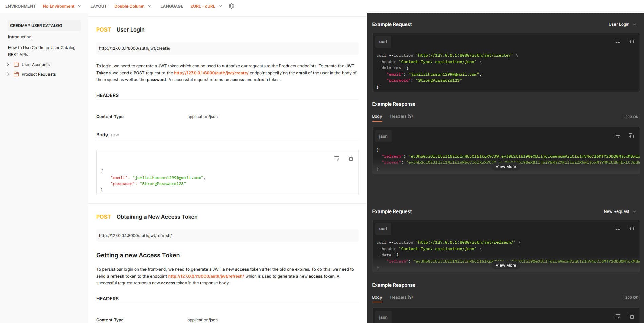
Task: Copy the User Login curl request code
Action: click(x=631, y=41)
